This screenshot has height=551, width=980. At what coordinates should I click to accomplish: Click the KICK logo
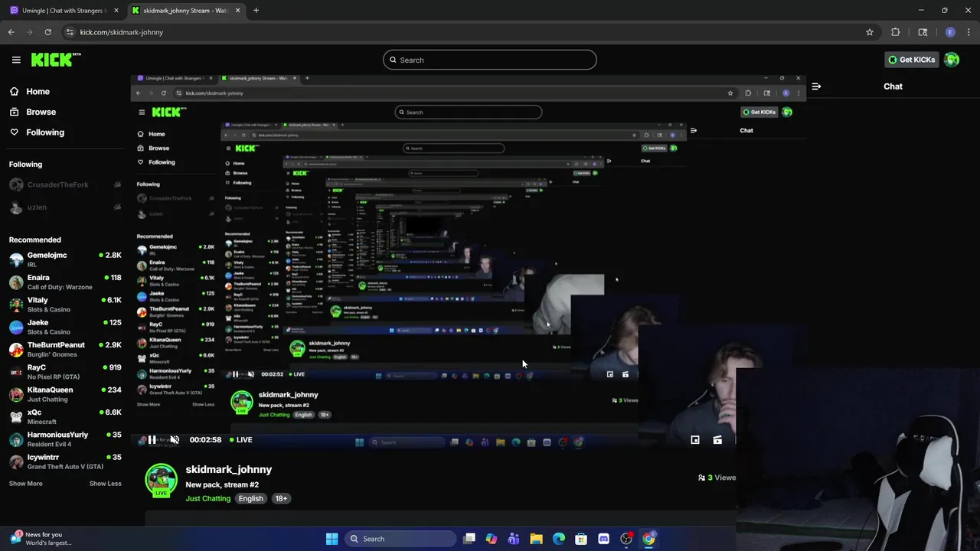point(56,60)
